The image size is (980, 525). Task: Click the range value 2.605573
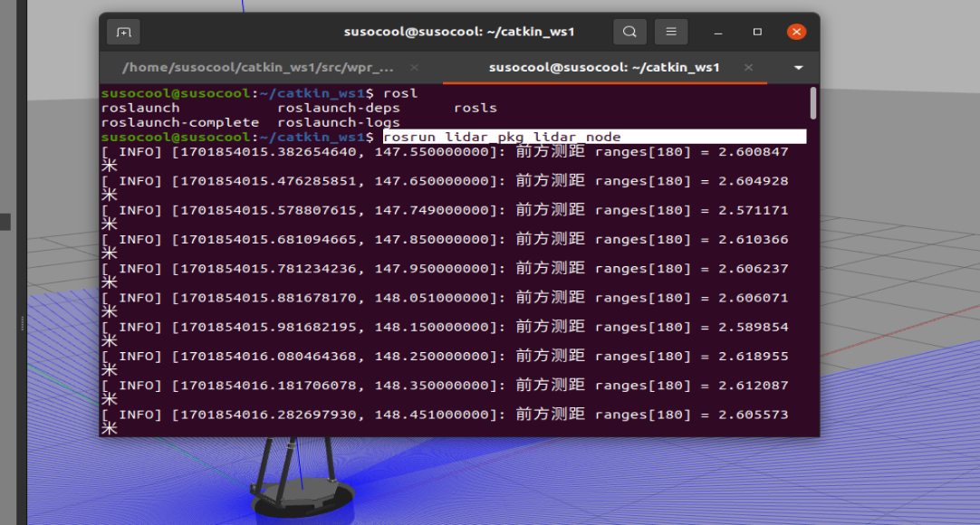pos(754,415)
